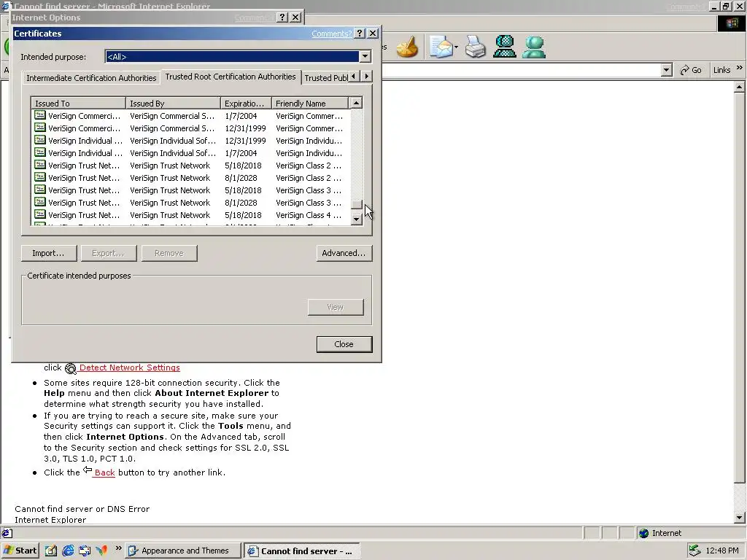Click the IE address bar field
The height and width of the screenshot is (560, 747).
[522, 70]
